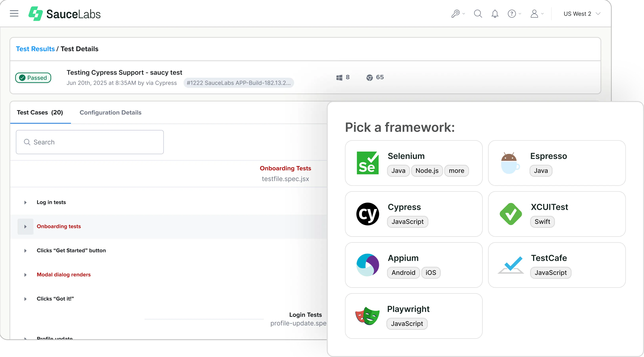This screenshot has width=644, height=357.
Task: Open the API key menu
Action: pos(458,13)
